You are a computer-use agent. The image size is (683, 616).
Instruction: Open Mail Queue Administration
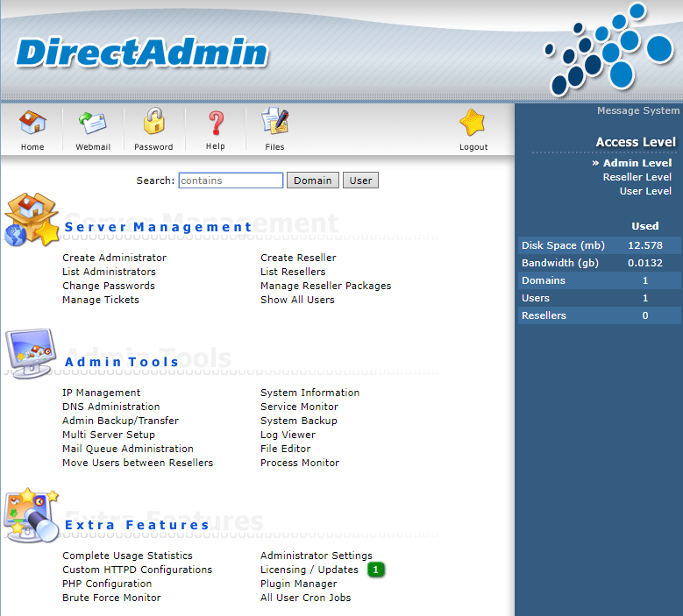click(128, 449)
